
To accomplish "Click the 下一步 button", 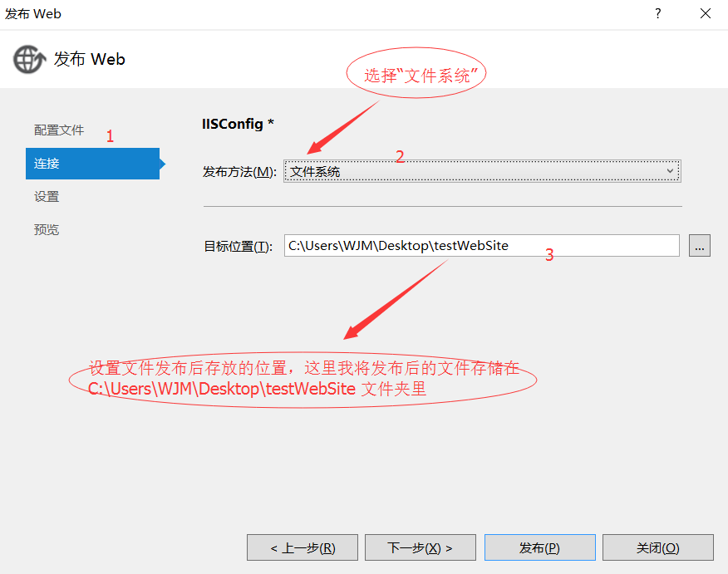I will tap(420, 547).
